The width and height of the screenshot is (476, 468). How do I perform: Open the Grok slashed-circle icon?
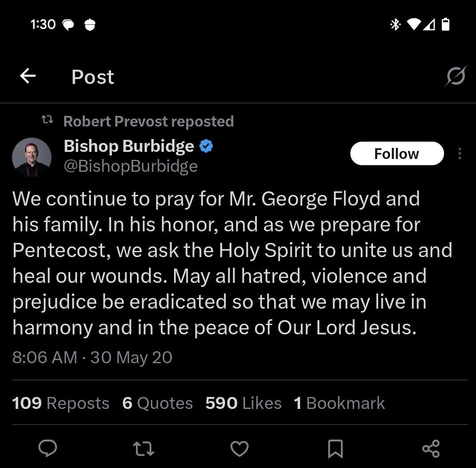(x=456, y=76)
